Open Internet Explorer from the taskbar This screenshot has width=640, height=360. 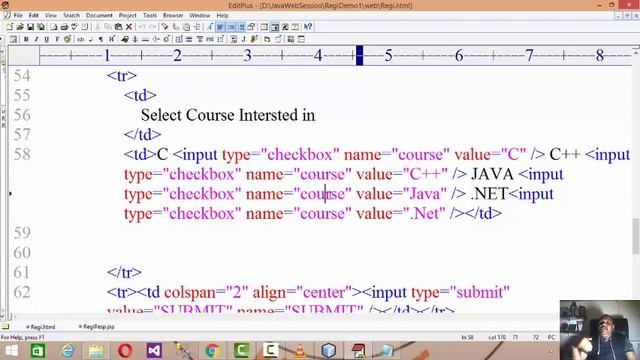[67, 351]
